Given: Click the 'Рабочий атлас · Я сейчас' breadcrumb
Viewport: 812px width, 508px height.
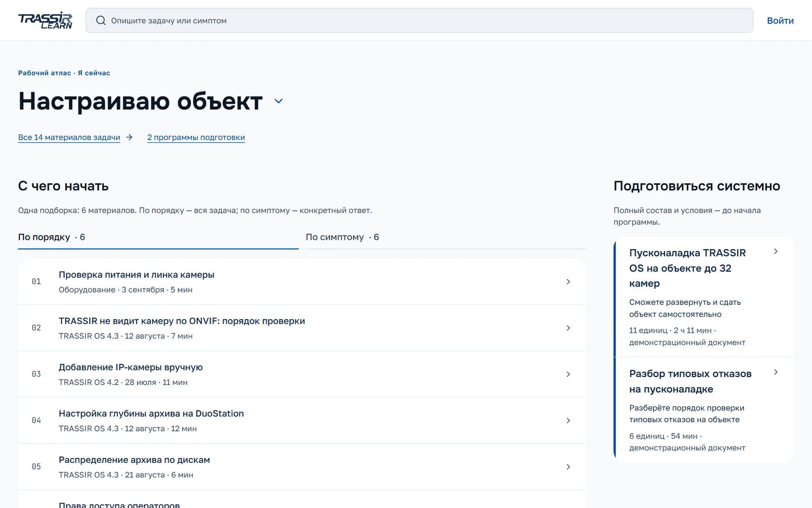Looking at the screenshot, I should [64, 73].
